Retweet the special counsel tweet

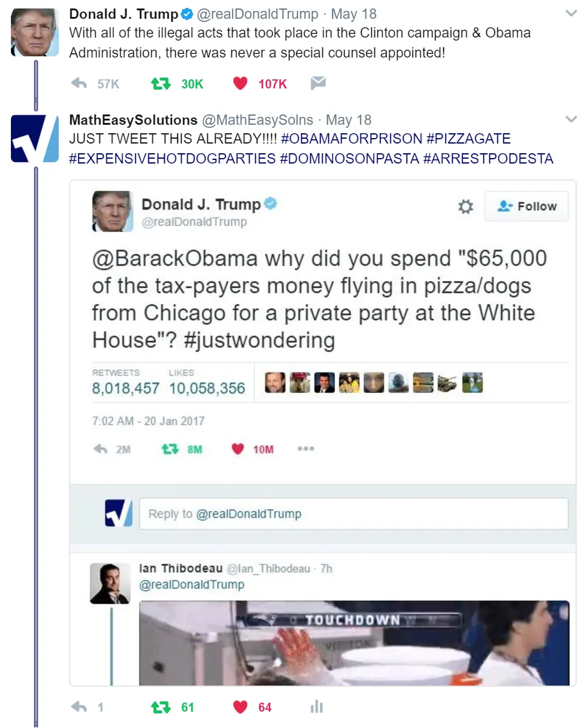159,84
